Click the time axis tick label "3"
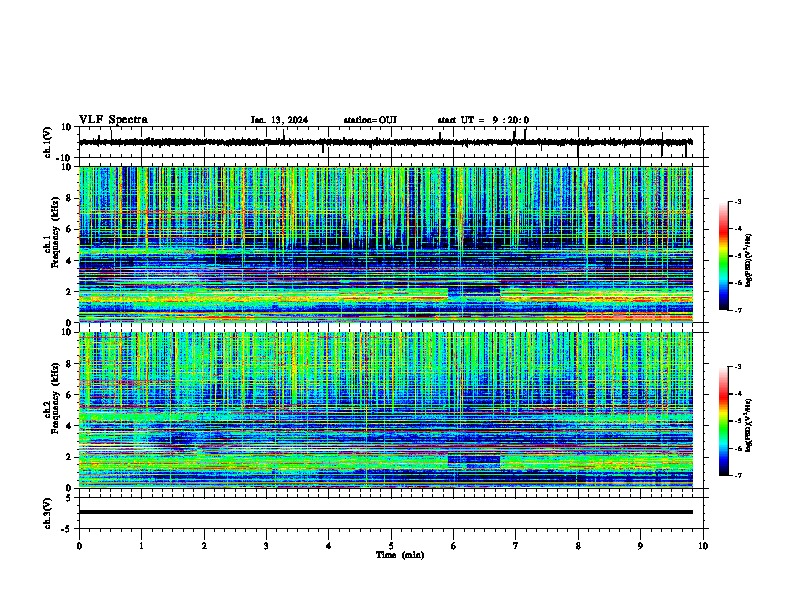This screenshot has width=792, height=612. (x=266, y=546)
